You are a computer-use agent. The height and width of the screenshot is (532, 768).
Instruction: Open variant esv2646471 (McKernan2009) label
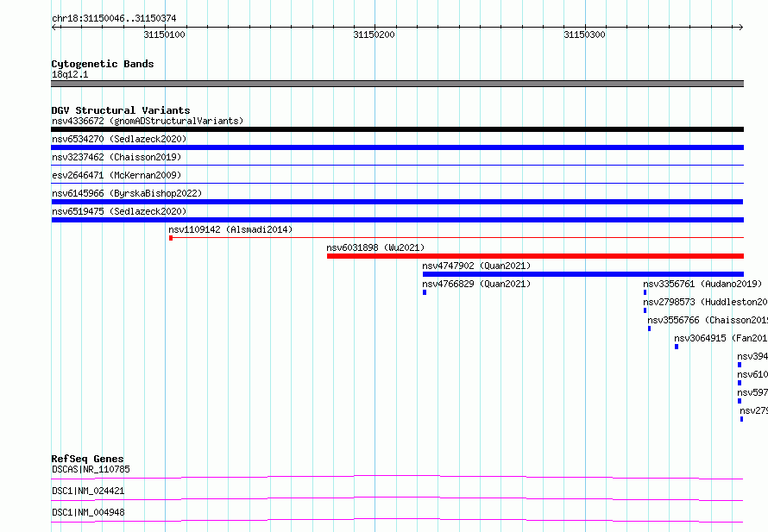pyautogui.click(x=116, y=175)
